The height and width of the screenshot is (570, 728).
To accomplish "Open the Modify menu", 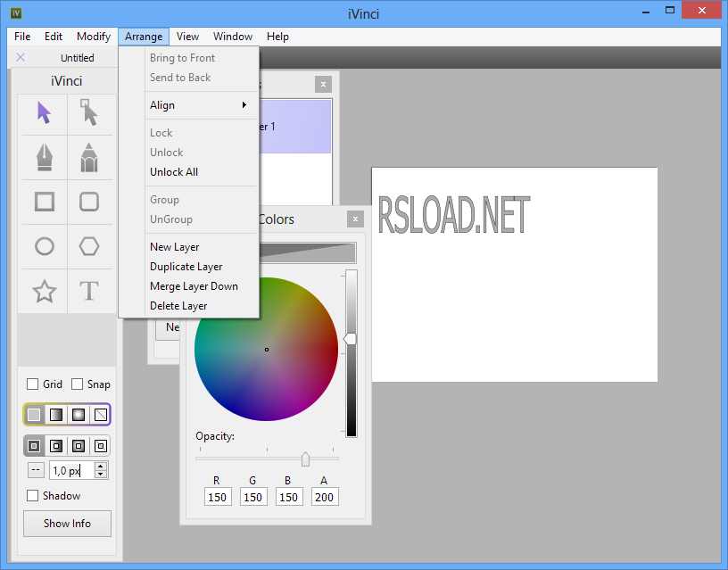I will (94, 37).
